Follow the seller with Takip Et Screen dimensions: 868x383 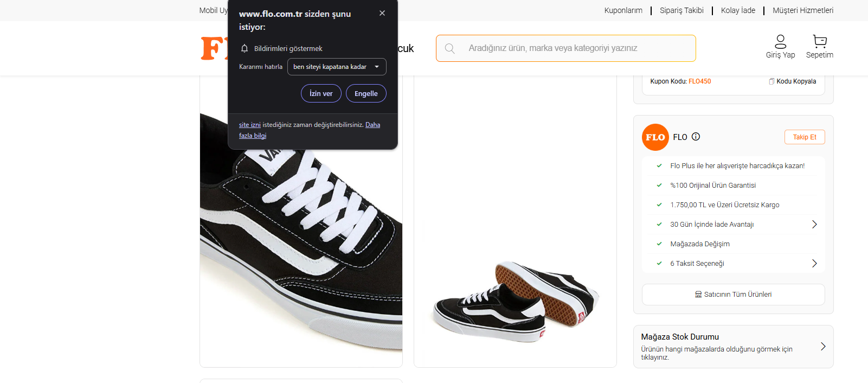[x=804, y=137]
